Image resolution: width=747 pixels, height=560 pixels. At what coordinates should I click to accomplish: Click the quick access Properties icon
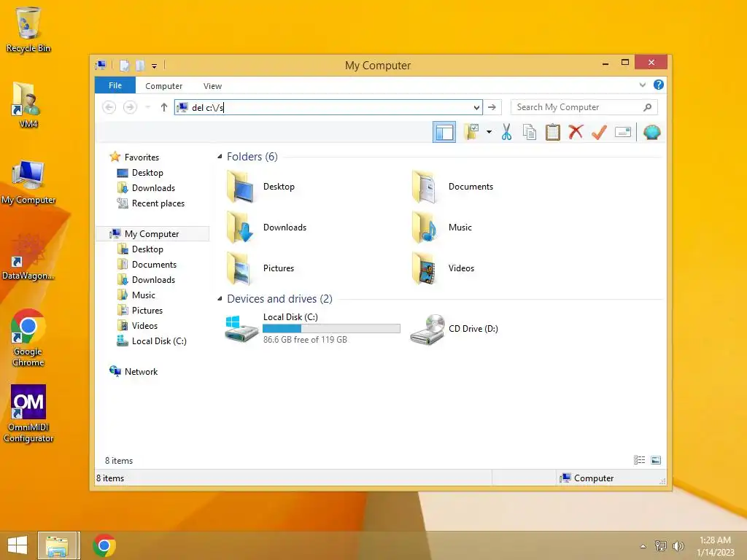124,66
